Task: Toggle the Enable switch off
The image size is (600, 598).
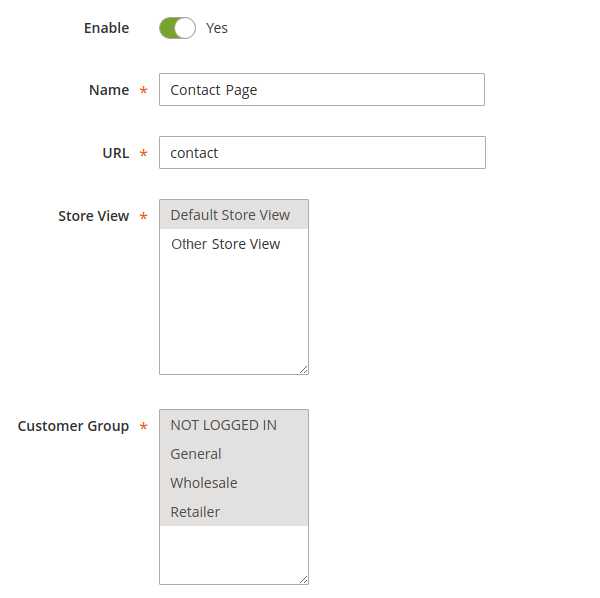Action: click(177, 28)
